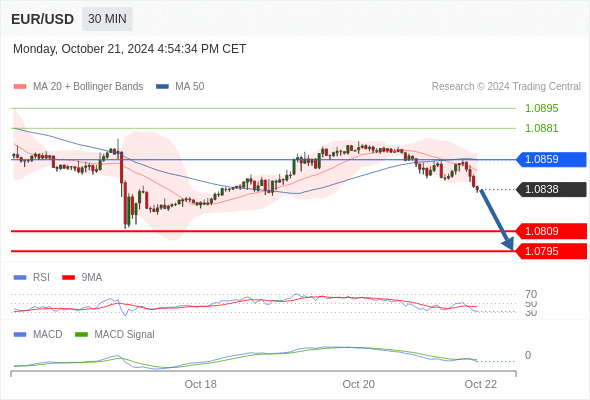The image size is (590, 400).
Task: Click the green MACD Signal legend swatch
Action: pos(81,335)
